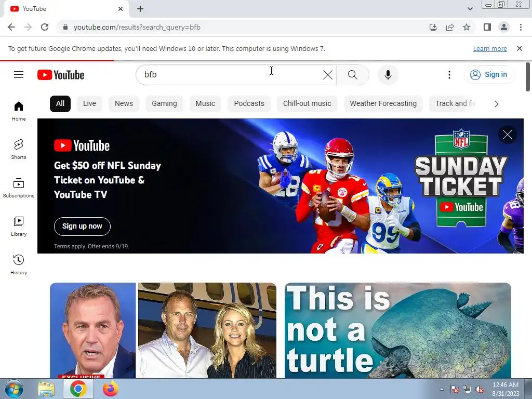Show more filter chips with right arrow
This screenshot has height=399, width=532.
496,104
